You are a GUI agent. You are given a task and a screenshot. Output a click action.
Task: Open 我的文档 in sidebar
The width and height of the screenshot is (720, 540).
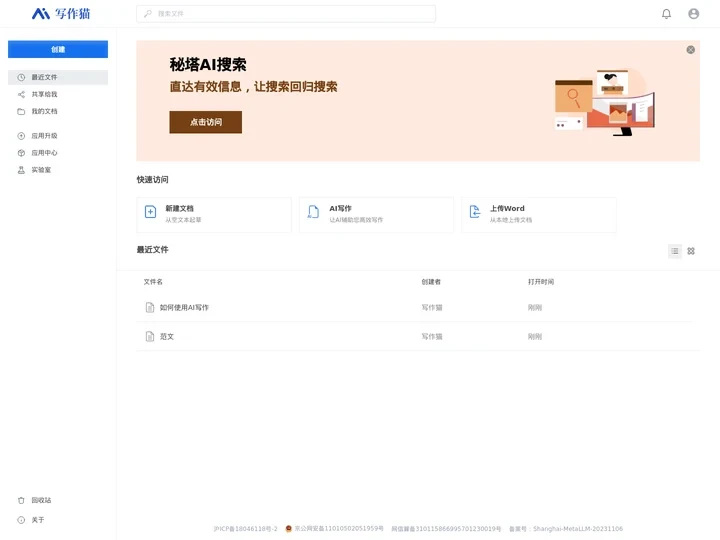(58, 111)
